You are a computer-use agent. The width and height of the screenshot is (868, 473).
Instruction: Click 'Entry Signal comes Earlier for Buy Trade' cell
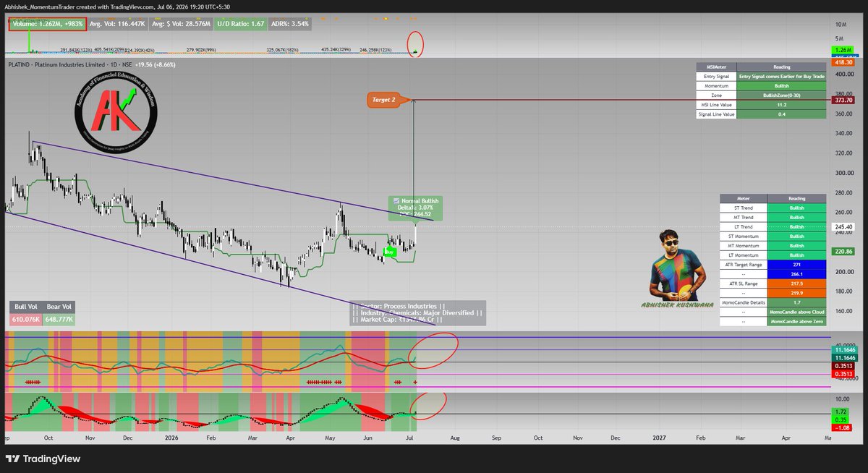781,76
